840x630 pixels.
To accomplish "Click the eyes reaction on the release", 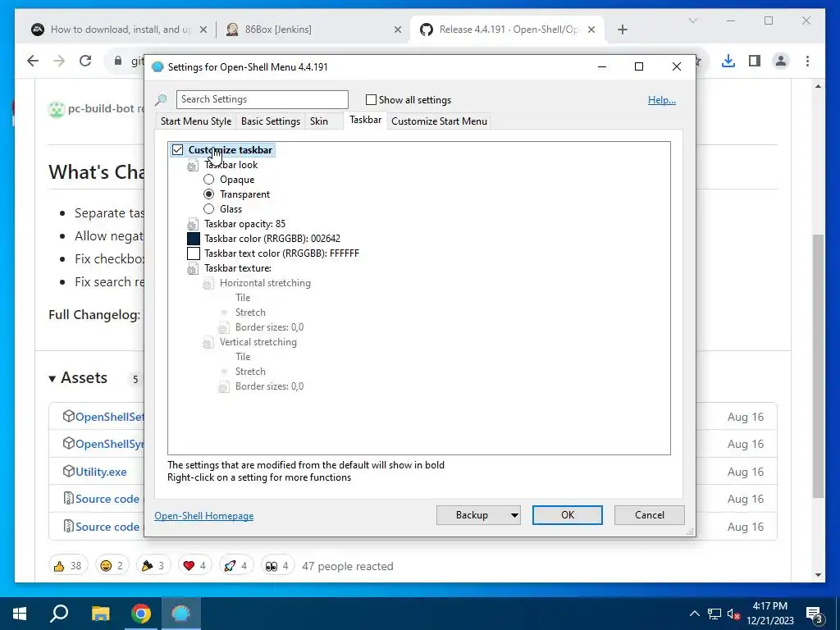I will 277,566.
